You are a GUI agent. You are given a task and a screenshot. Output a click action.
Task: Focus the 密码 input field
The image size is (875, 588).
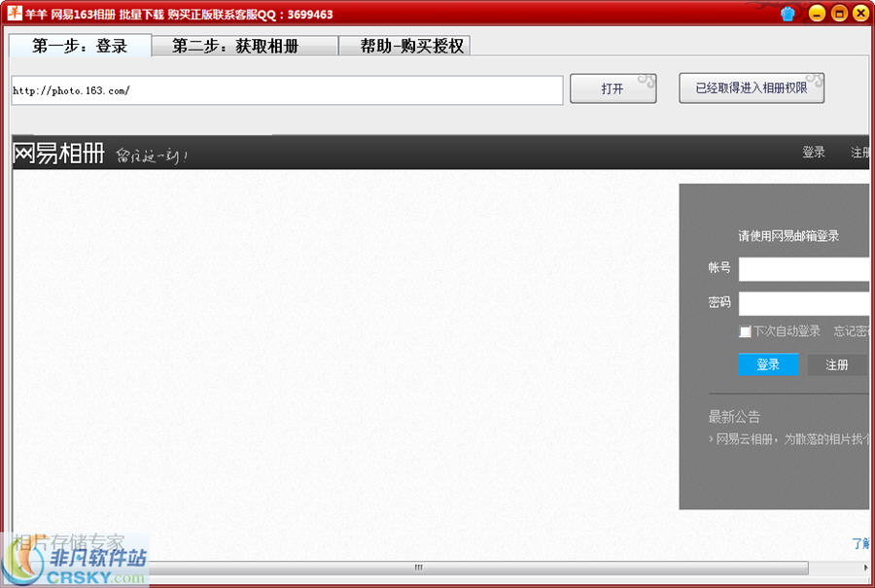coord(804,304)
